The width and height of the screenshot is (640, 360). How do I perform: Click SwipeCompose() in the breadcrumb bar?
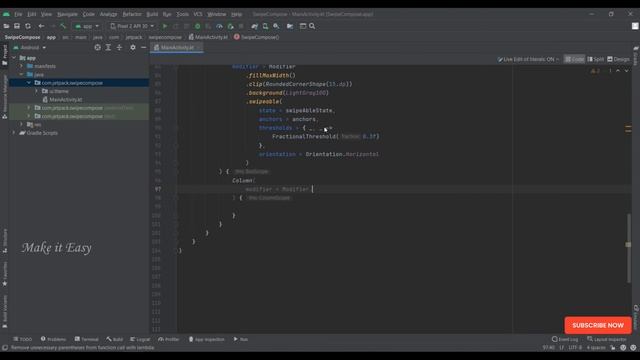point(256,37)
